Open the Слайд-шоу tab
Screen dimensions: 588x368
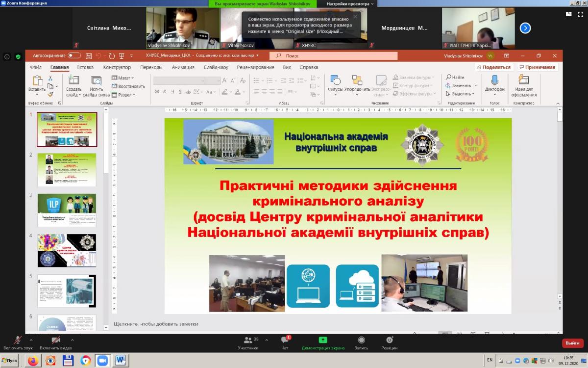pos(216,67)
